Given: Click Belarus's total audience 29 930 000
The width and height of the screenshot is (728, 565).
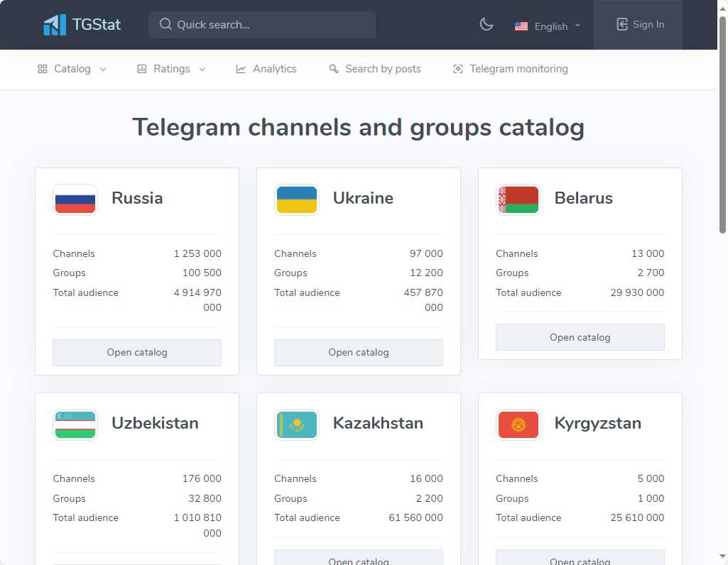Looking at the screenshot, I should point(638,292).
